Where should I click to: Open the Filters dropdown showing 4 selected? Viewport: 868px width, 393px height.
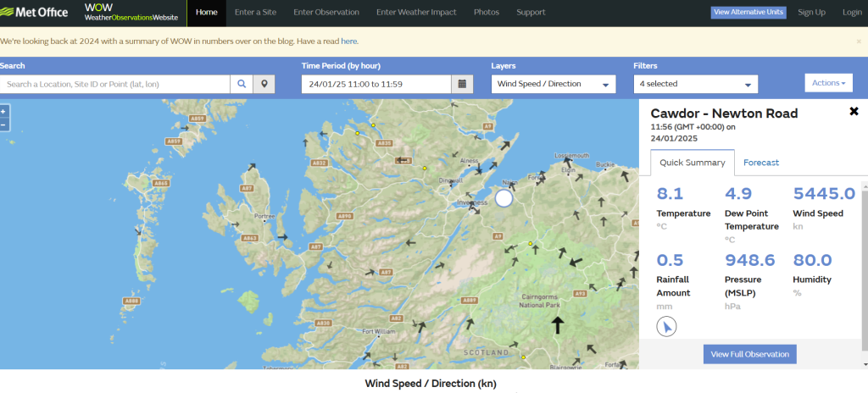[x=695, y=84]
